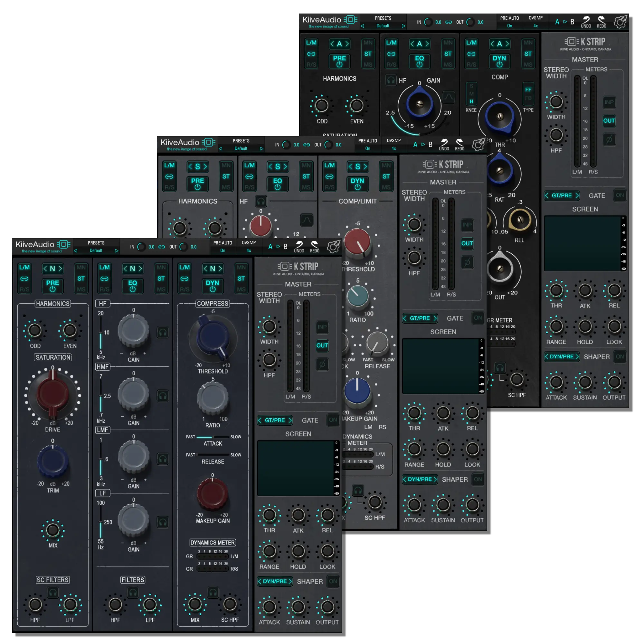Enable the FF compressor type on A-model COMP
Screen dimensions: 644x644
pos(528,90)
